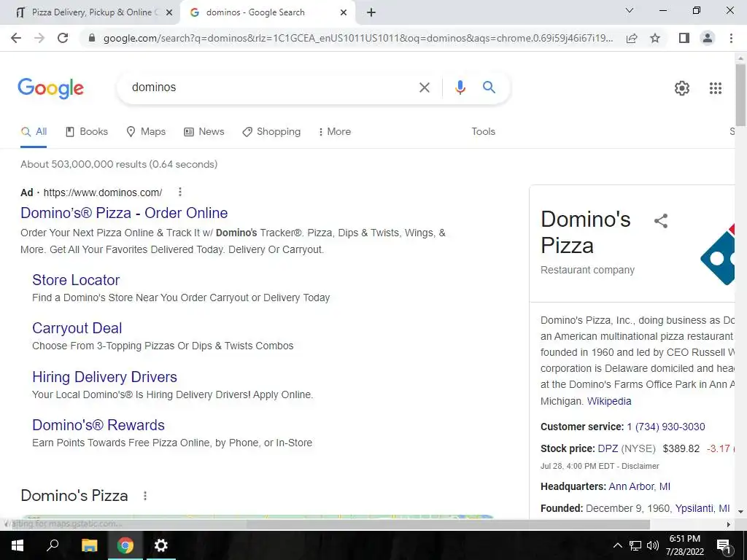Open the Ypsilanti, MI link

coord(703,508)
